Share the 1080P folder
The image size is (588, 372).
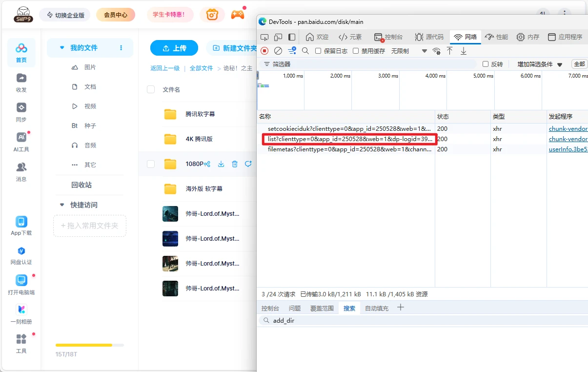coord(207,164)
